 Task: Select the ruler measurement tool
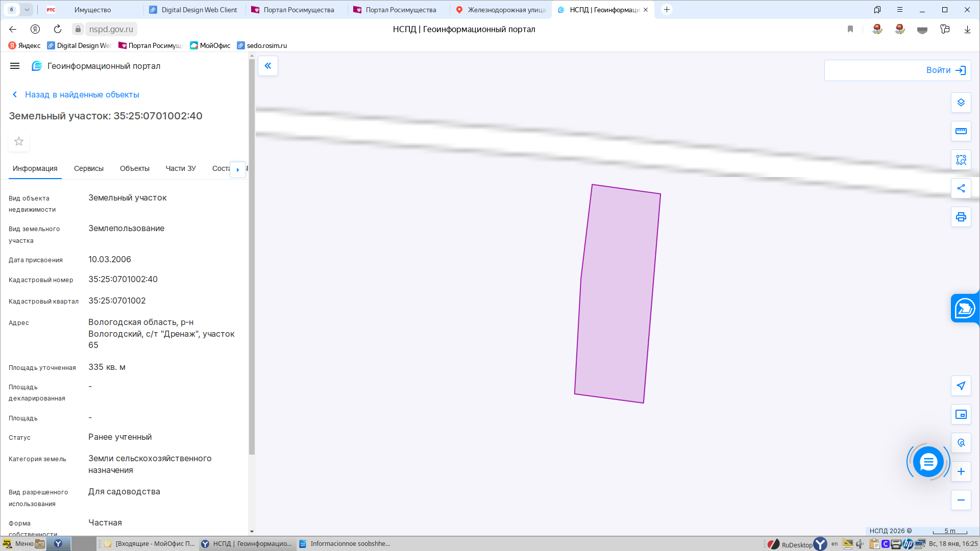coord(961,131)
